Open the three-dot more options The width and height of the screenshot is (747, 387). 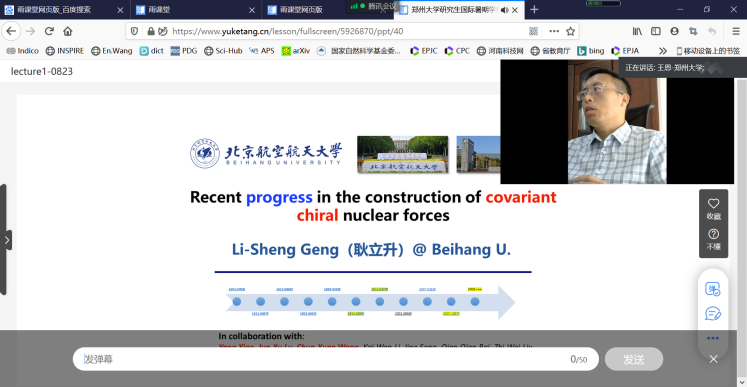pos(713,338)
